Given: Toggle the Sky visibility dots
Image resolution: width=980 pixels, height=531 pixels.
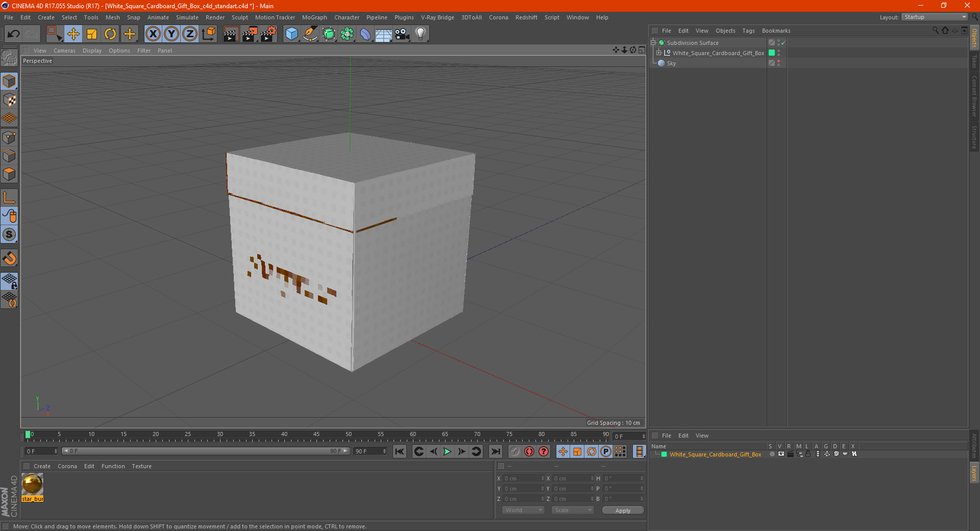Looking at the screenshot, I should point(778,63).
